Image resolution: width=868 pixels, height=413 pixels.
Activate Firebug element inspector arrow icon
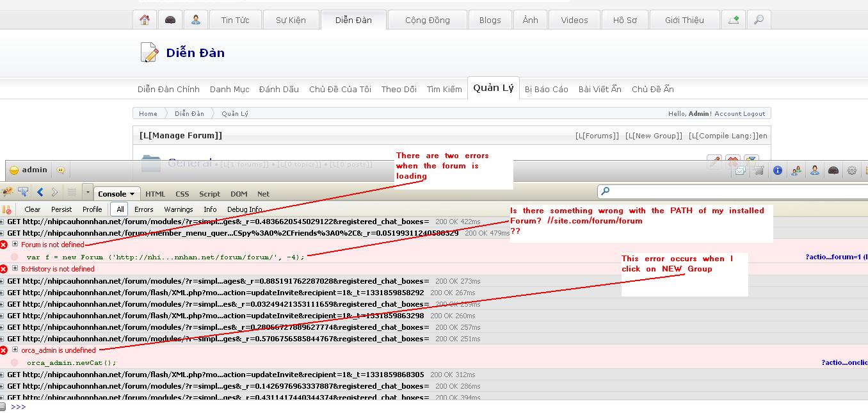pos(24,192)
